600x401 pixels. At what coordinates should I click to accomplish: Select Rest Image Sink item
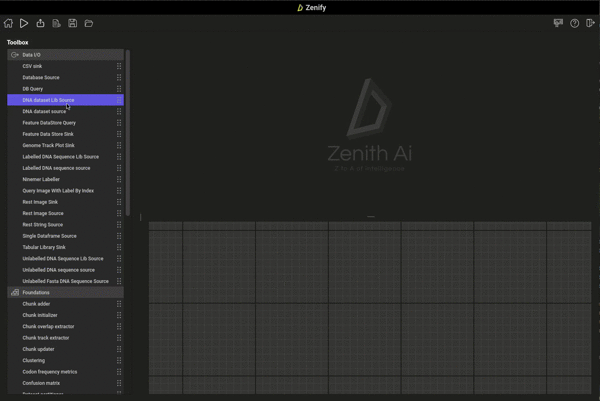click(65, 202)
